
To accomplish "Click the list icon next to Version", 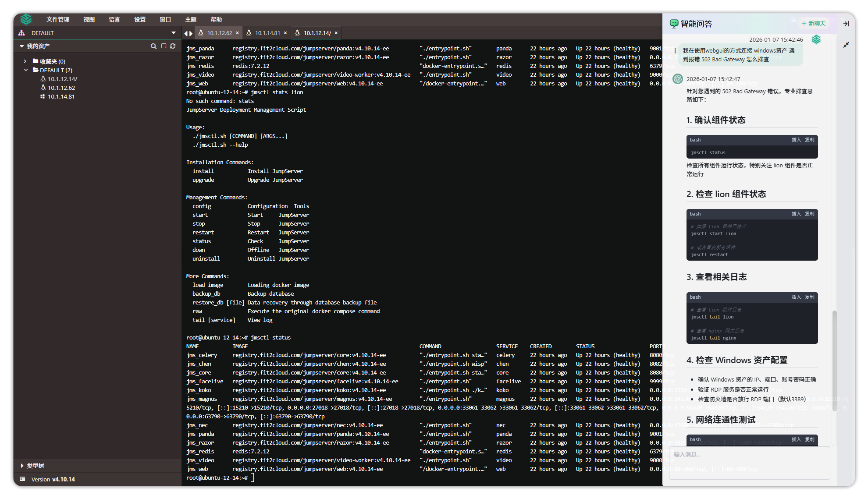I will pyautogui.click(x=22, y=479).
